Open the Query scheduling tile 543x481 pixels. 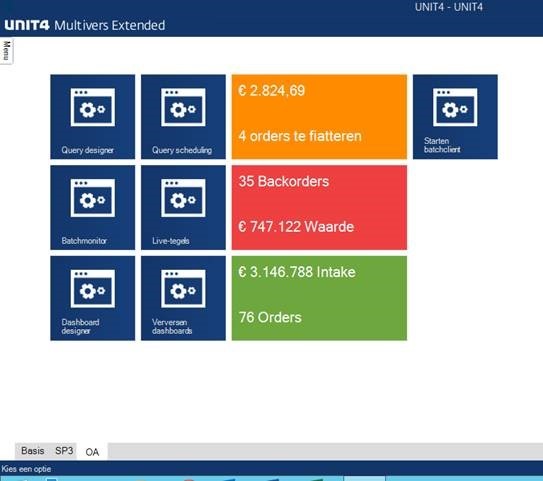(183, 117)
